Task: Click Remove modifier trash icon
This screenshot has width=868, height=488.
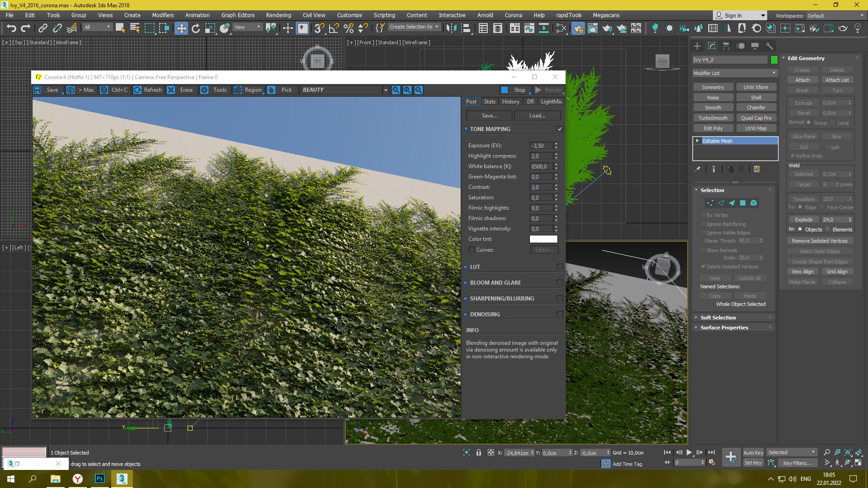Action: point(741,169)
